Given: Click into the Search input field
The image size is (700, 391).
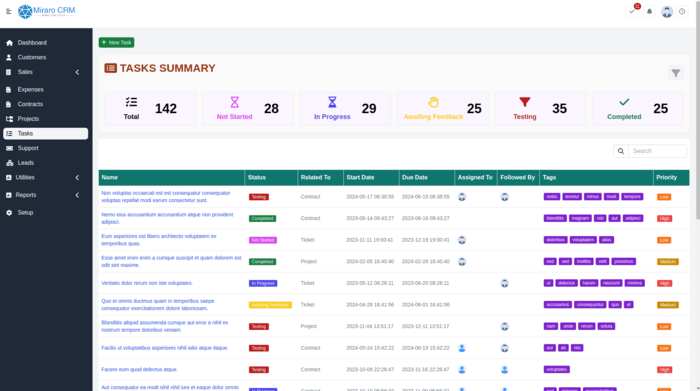Looking at the screenshot, I should [x=657, y=151].
